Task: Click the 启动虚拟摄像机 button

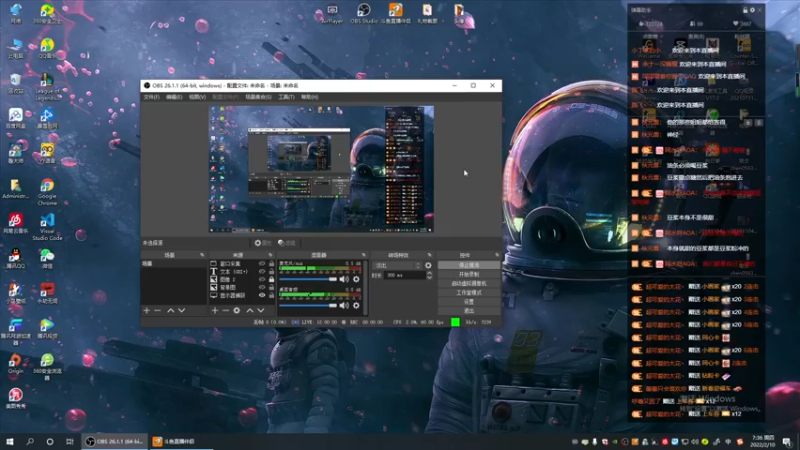Action: [x=469, y=284]
